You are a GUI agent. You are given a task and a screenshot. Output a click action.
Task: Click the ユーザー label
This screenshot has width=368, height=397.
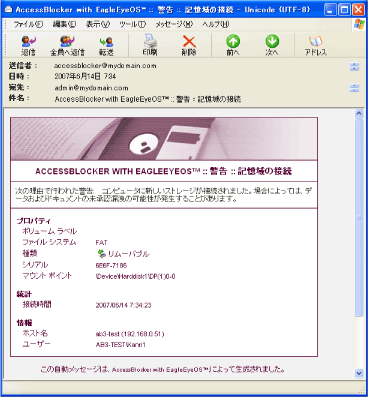point(36,344)
